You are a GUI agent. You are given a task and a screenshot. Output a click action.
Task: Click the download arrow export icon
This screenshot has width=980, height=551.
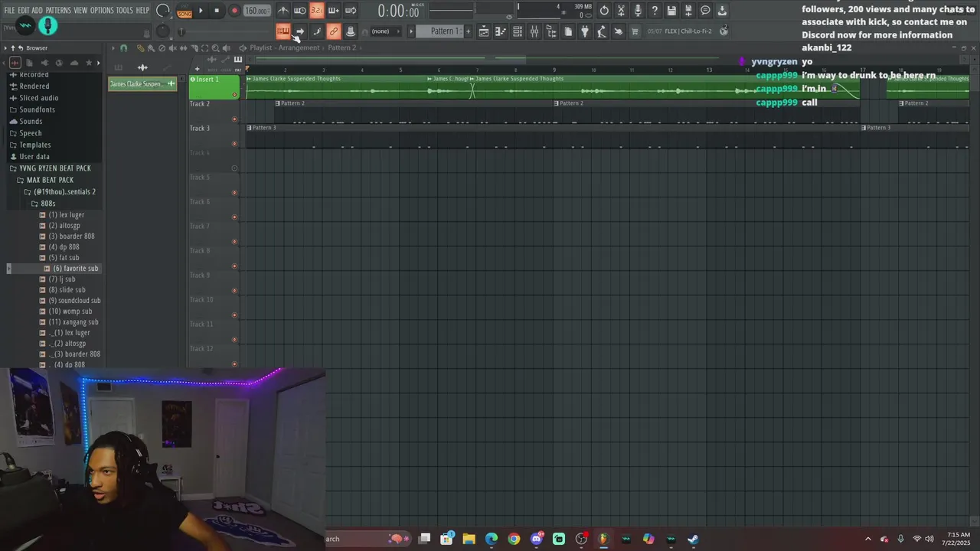[x=722, y=11]
